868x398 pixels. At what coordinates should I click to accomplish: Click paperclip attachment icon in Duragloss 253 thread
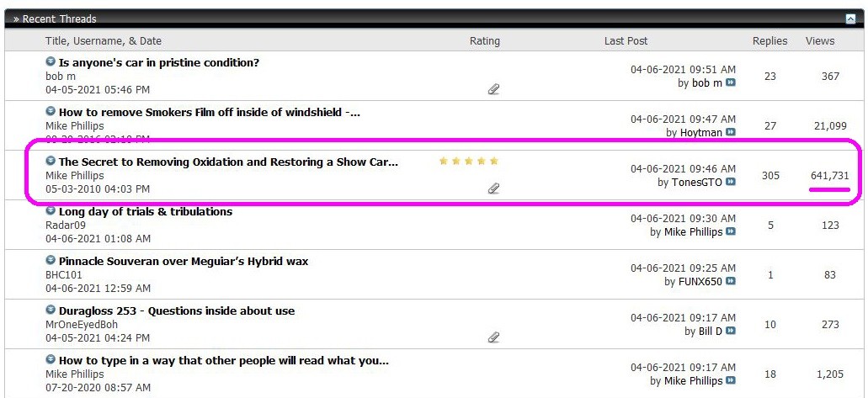(x=494, y=337)
